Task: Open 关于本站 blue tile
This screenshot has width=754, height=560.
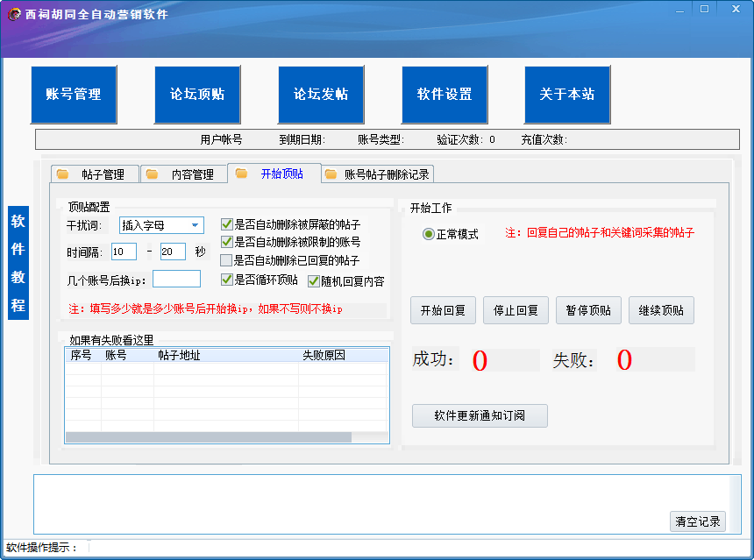Action: click(567, 95)
